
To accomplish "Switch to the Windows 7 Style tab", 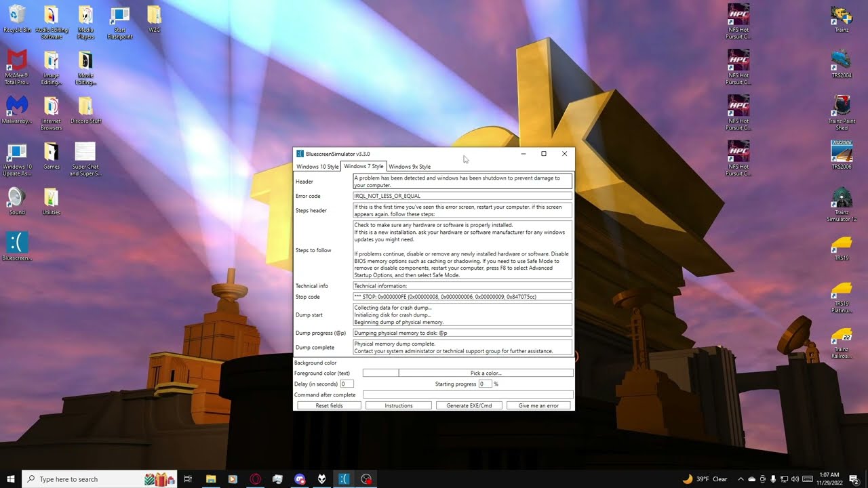I will [363, 166].
